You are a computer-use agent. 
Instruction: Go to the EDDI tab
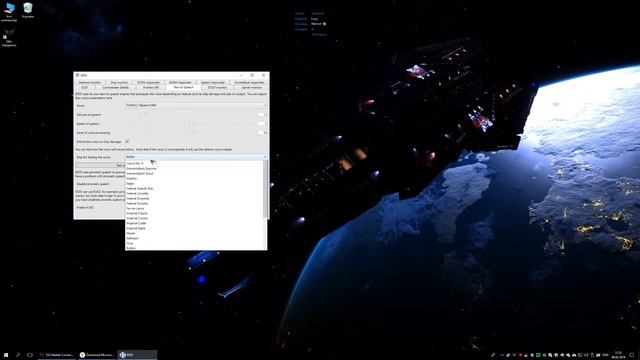pos(84,87)
